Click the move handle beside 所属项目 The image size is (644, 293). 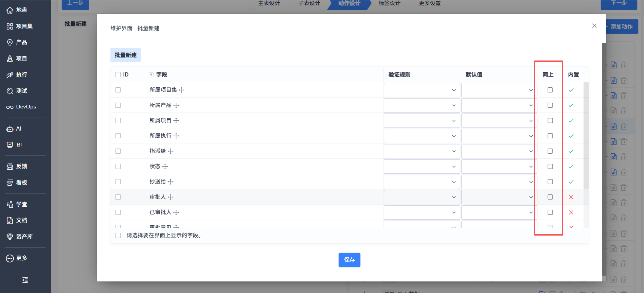(x=176, y=121)
